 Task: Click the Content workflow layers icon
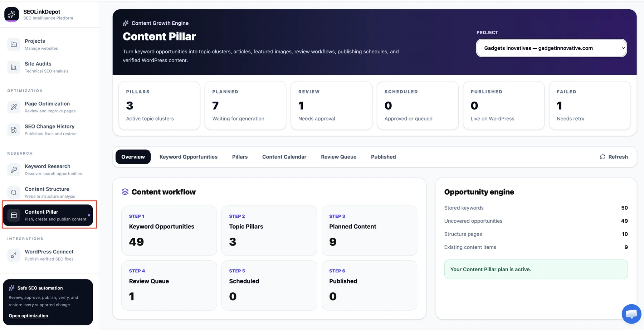click(x=125, y=192)
